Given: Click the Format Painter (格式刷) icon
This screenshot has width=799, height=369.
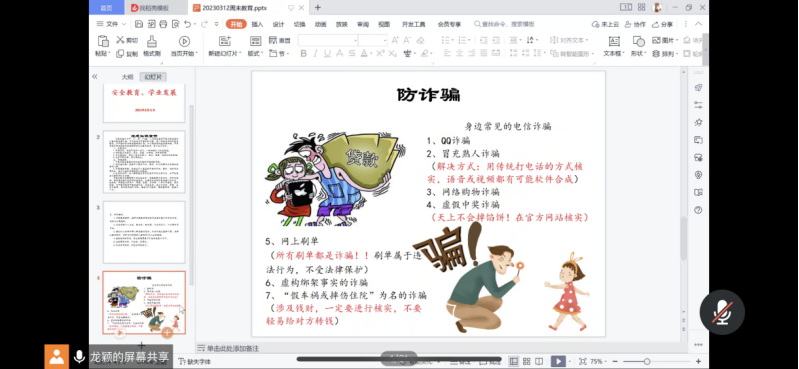Looking at the screenshot, I should (x=152, y=41).
